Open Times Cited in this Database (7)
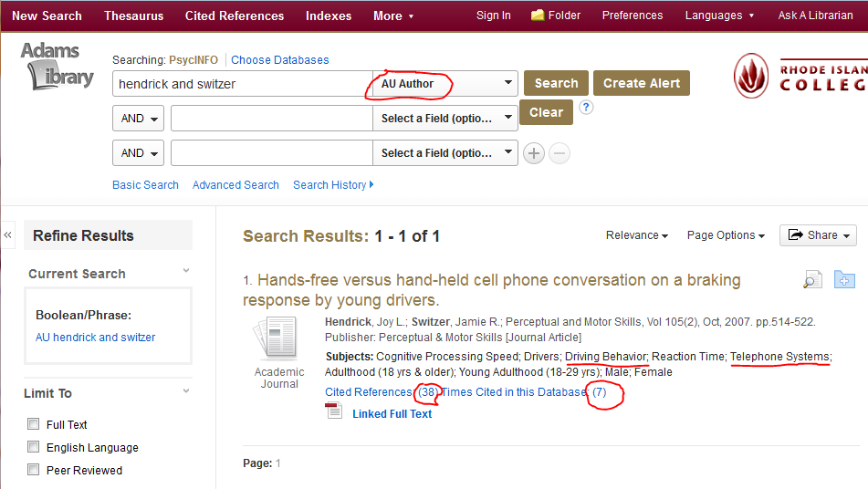The height and width of the screenshot is (489, 868). (x=524, y=392)
